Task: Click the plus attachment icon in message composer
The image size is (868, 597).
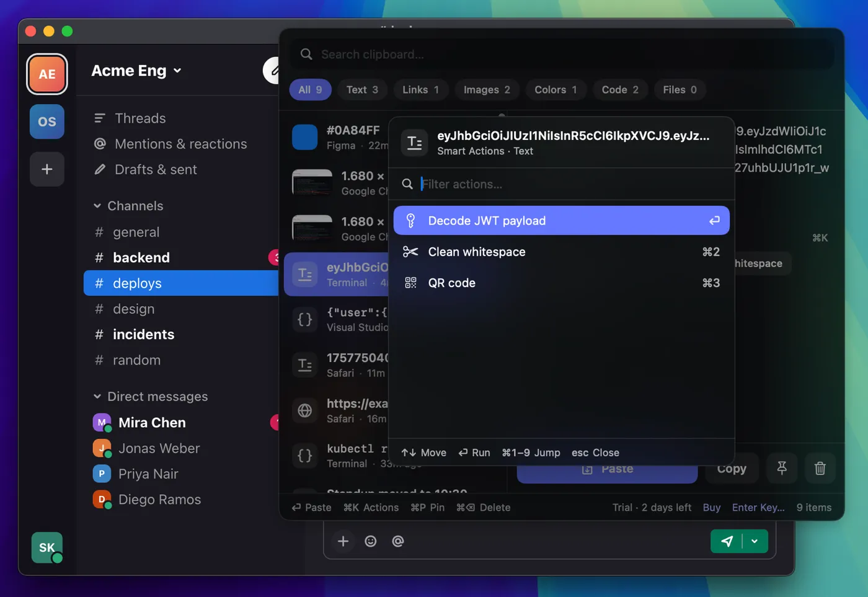Action: coord(343,541)
